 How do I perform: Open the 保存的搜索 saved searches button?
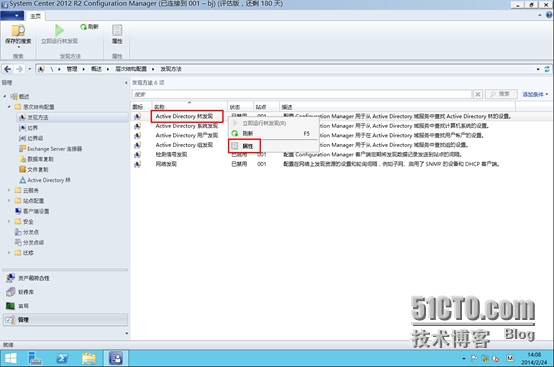point(18,35)
